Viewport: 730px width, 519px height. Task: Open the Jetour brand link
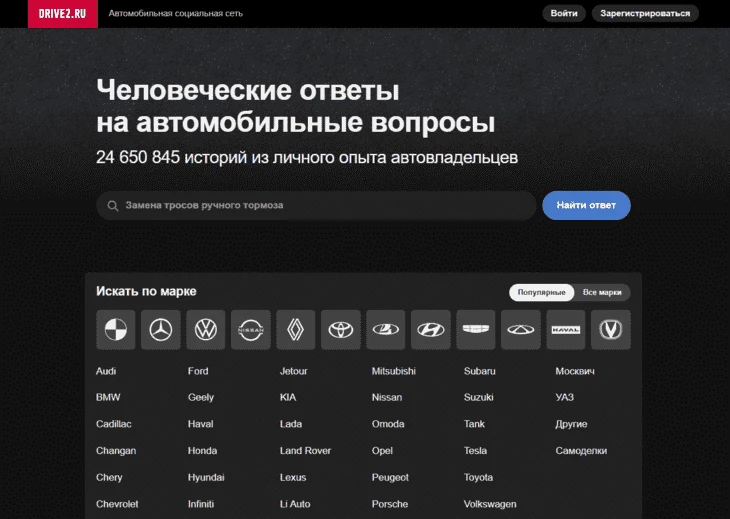tap(293, 371)
